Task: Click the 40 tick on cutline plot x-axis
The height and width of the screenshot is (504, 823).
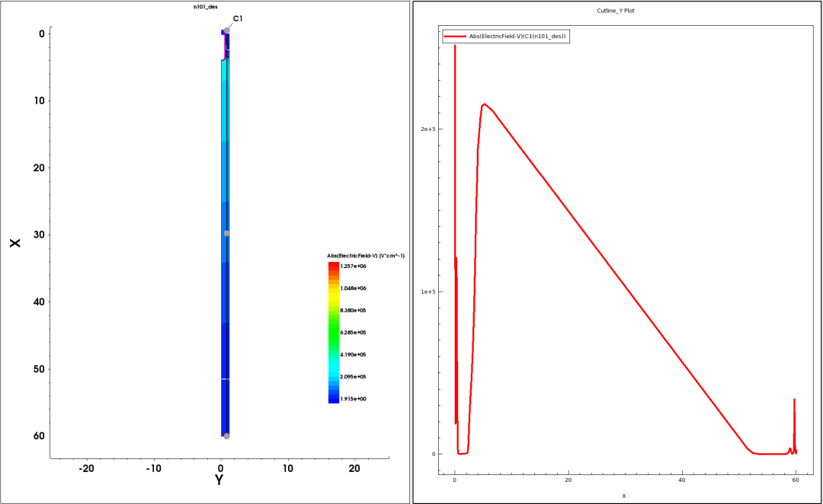Action: [682, 480]
